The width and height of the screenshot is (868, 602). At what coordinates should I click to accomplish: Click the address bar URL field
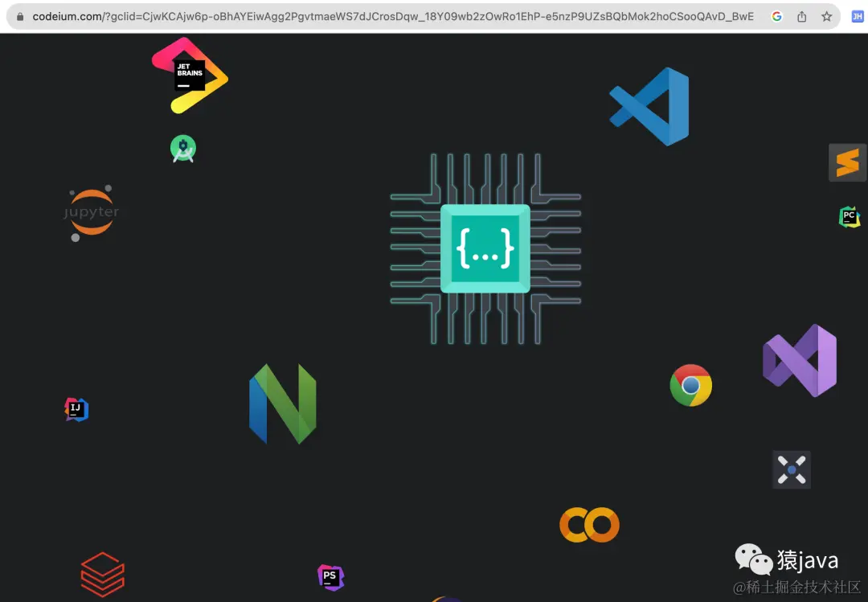(392, 16)
